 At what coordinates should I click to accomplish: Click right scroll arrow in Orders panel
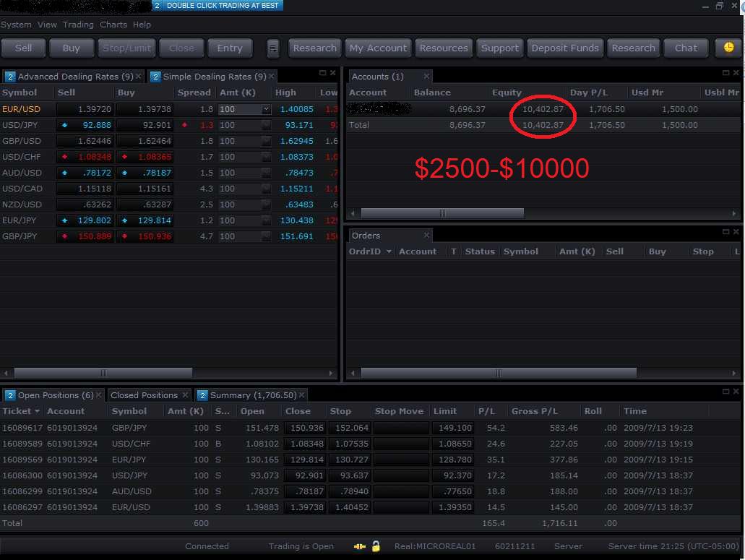(734, 373)
